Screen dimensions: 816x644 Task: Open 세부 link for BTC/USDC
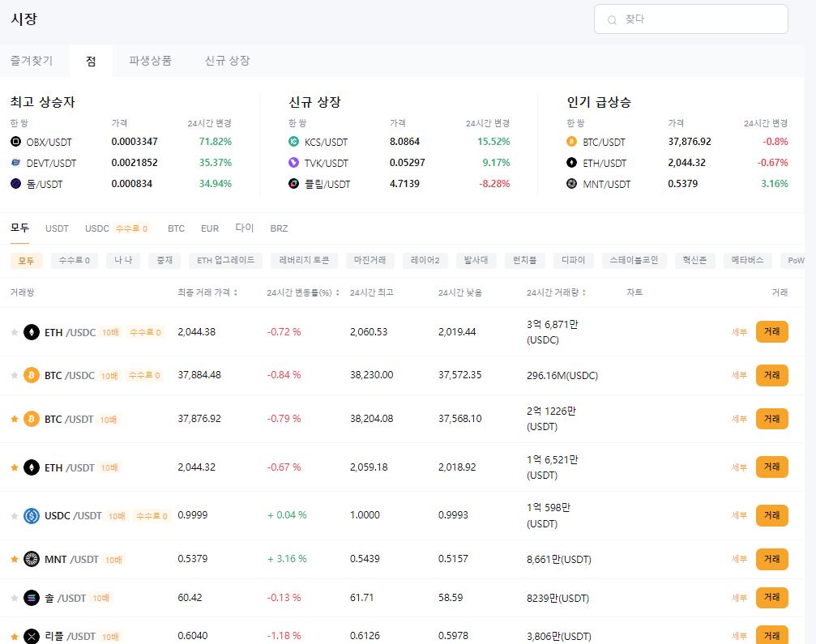tap(739, 375)
